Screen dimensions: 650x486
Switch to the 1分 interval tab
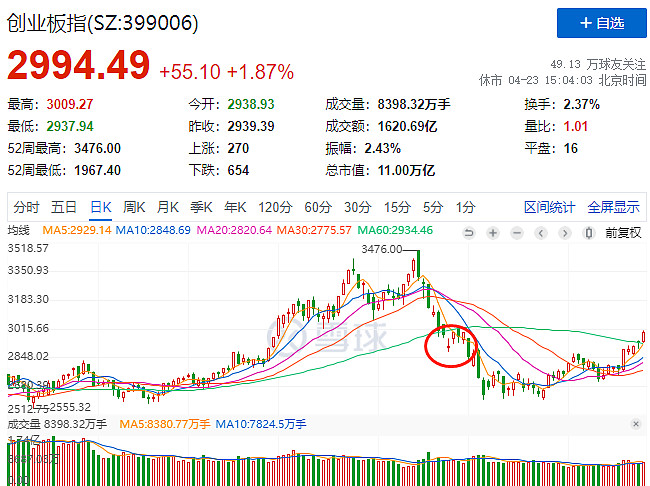465,207
